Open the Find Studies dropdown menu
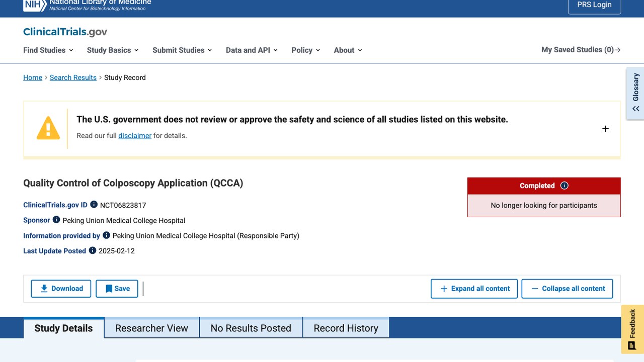644x362 pixels. (x=48, y=50)
